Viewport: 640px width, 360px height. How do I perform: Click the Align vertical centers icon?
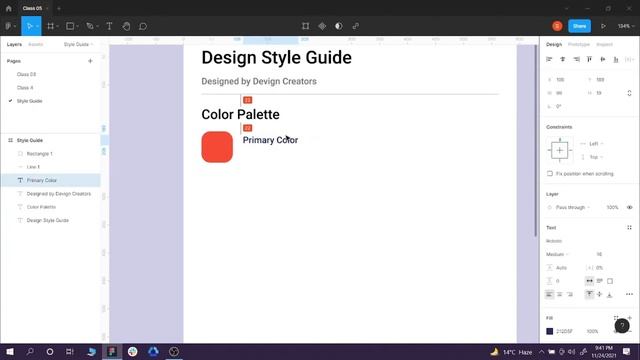[603, 60]
